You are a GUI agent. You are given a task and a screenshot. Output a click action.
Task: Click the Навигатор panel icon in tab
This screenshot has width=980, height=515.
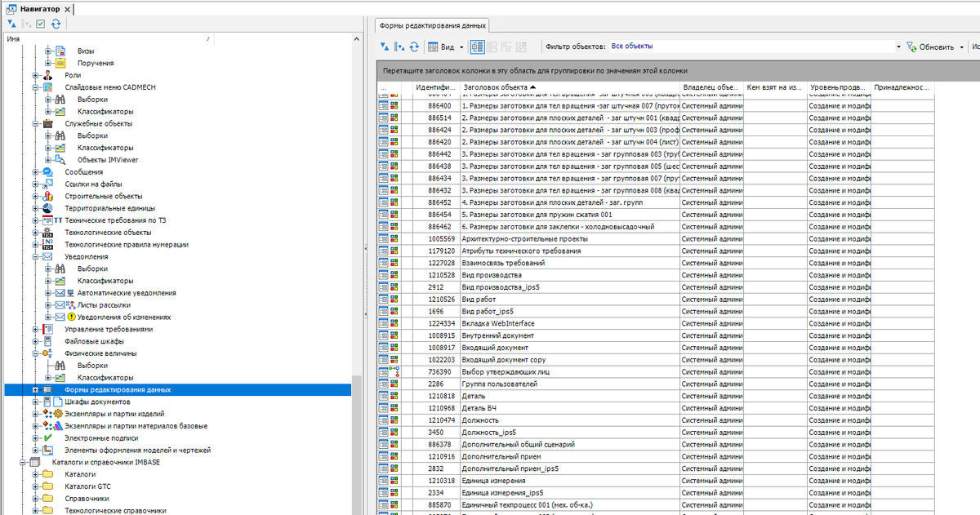pos(11,8)
